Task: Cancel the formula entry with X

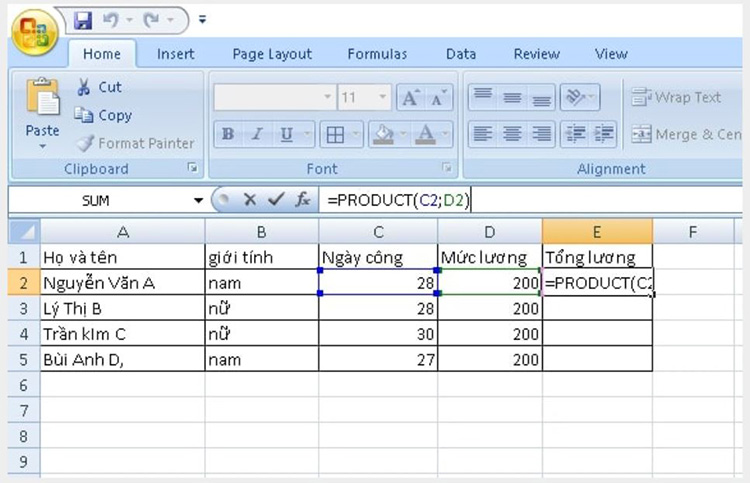Action: coord(249,199)
